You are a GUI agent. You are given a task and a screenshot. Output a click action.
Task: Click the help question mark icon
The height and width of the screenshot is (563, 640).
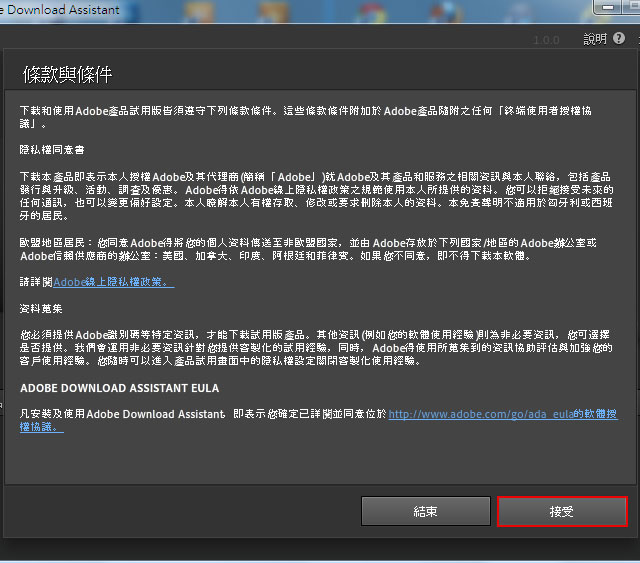coord(619,38)
